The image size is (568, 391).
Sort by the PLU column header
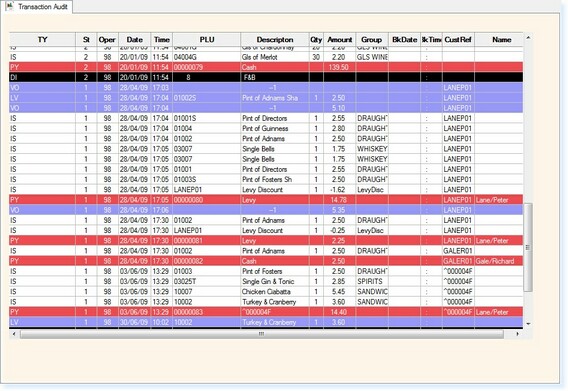point(207,39)
